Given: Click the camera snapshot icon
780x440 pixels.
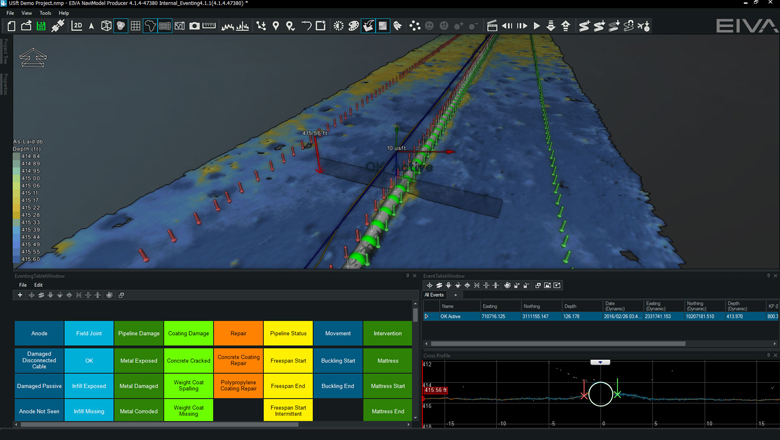Looking at the screenshot, I should click(x=194, y=26).
